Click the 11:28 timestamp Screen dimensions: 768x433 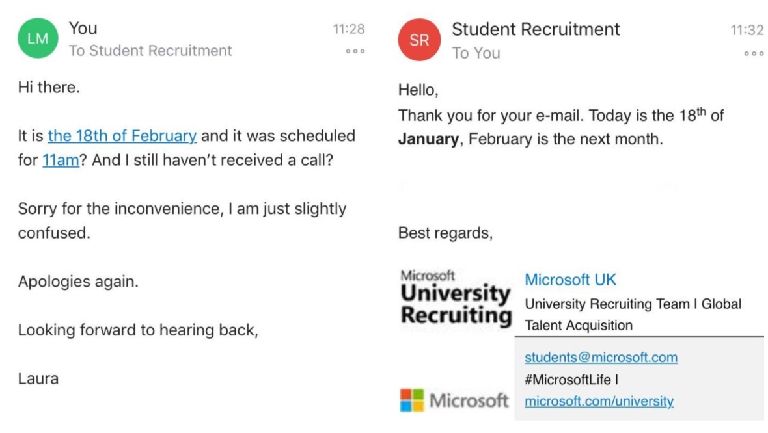click(x=349, y=29)
